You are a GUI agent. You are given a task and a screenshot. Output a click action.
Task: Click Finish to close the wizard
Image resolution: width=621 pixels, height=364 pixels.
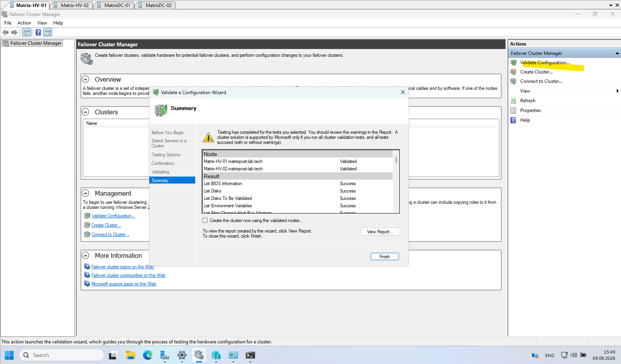pos(385,257)
